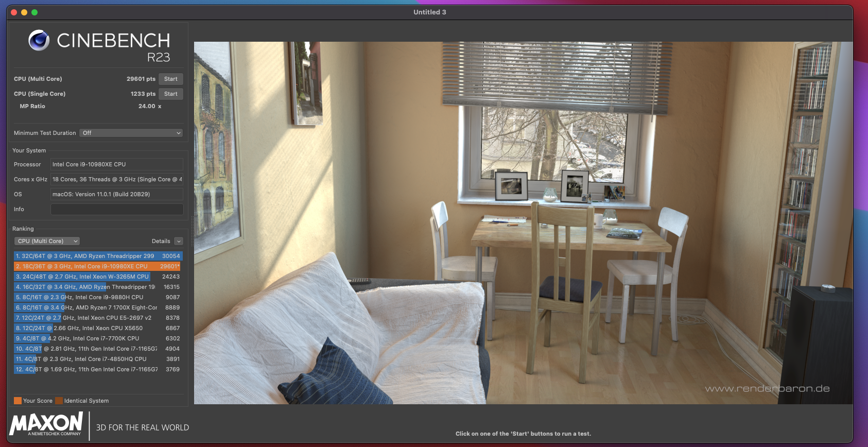Click the Cinebench logo icon
This screenshot has width=868, height=447.
pyautogui.click(x=39, y=40)
